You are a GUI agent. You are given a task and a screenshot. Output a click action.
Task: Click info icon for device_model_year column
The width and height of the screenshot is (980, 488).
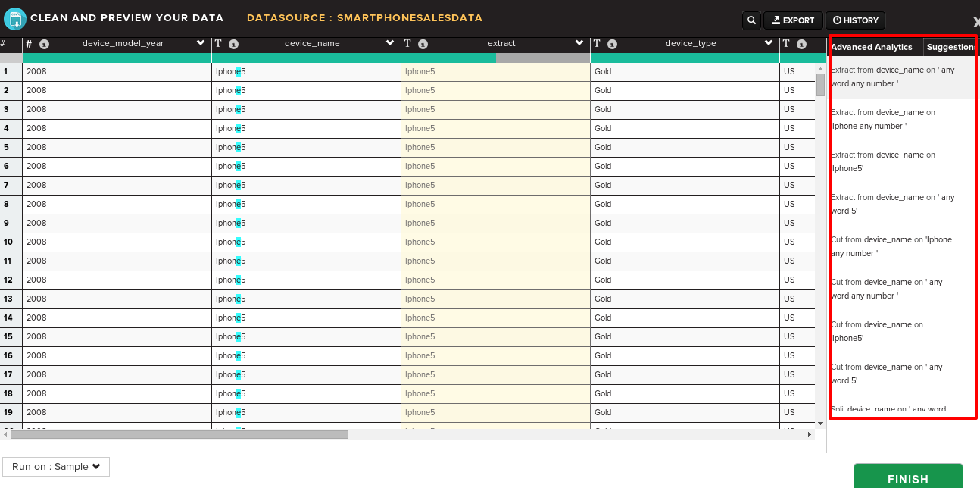(x=44, y=44)
